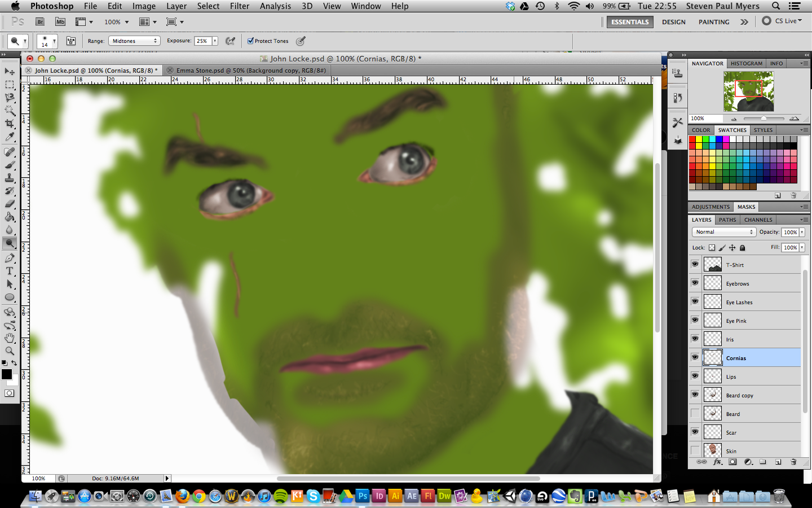Select the Brush tool

click(x=10, y=165)
